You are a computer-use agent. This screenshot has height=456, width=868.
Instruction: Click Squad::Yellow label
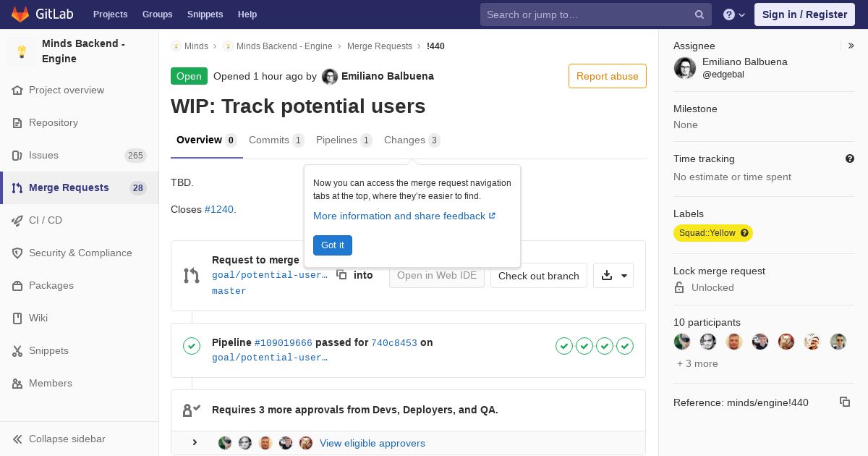click(x=713, y=233)
